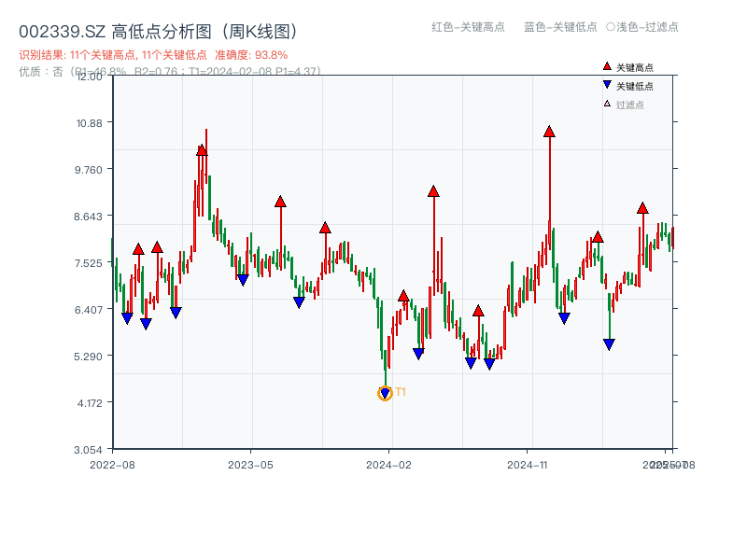The height and width of the screenshot is (560, 747).
Task: Click the 2024-02 x-axis label
Action: 388,465
